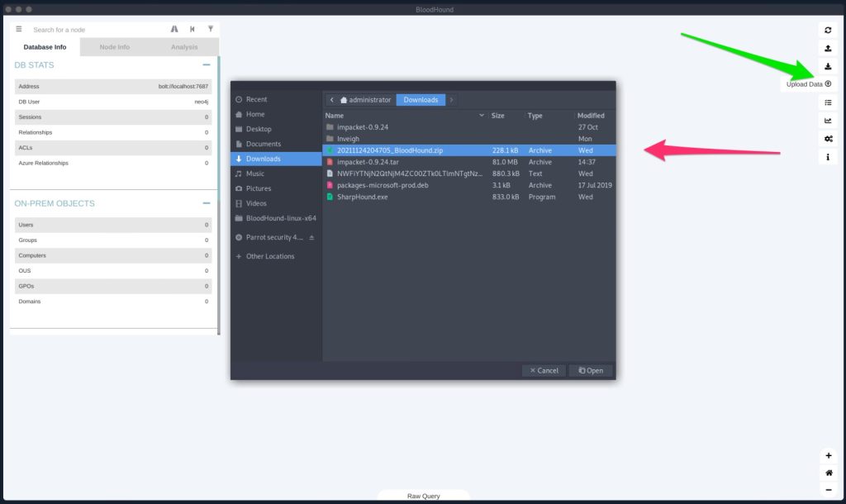Select the packages-microsoft-prod.deb file
The height and width of the screenshot is (504, 846).
pyautogui.click(x=469, y=185)
